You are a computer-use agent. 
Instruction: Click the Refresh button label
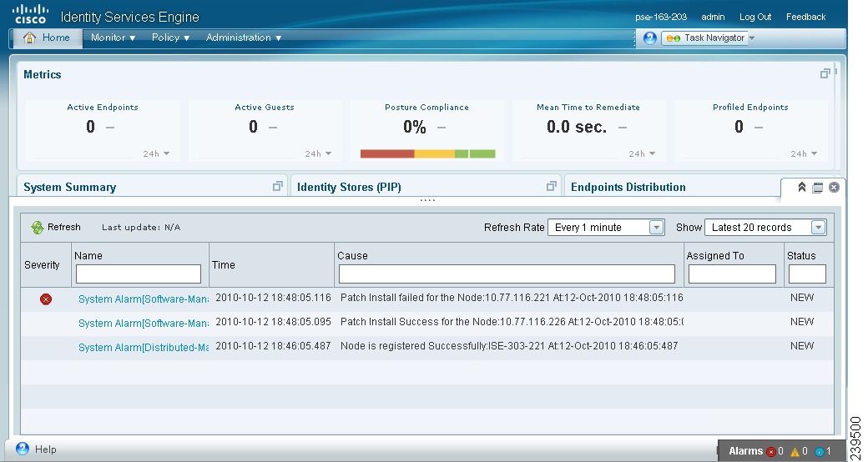point(63,227)
